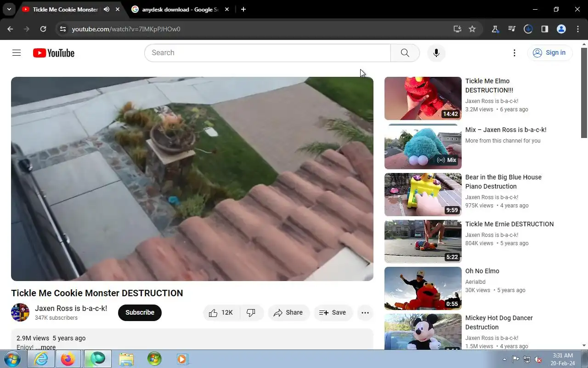Screen dimensions: 588x368
Task: Click the 2.9M views text
Action: 33,338
